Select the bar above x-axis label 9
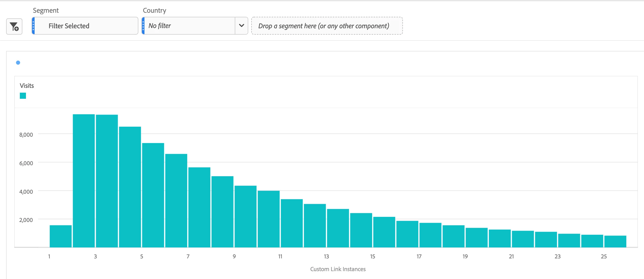Screen dimensions: 644x279 [245, 216]
